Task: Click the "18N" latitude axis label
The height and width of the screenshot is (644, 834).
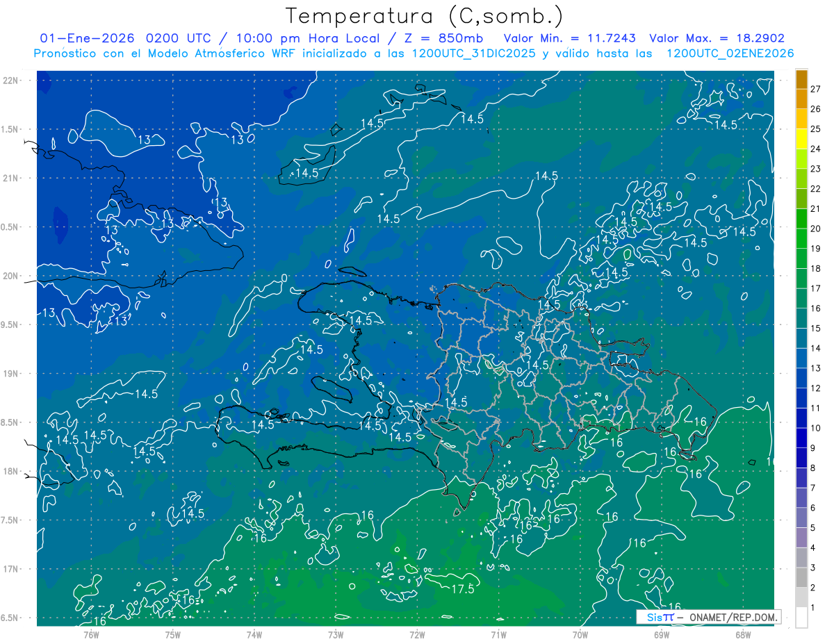Action: pos(12,471)
